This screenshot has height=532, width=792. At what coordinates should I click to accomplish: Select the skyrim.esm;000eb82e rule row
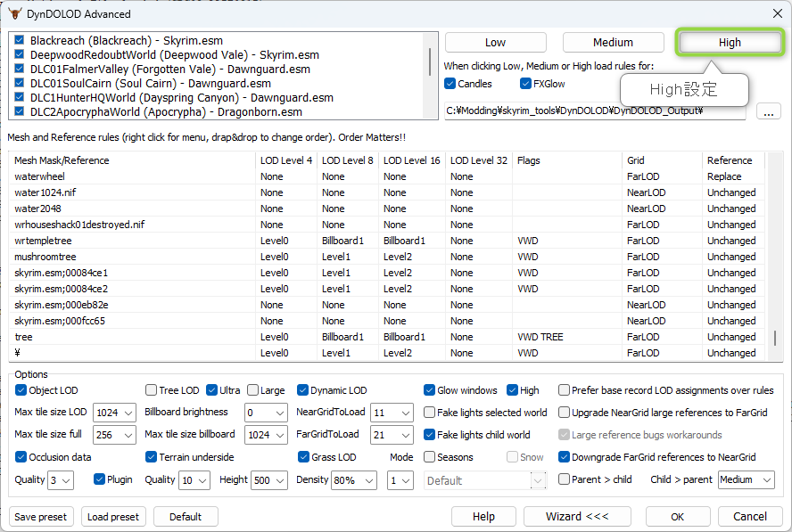click(x=389, y=305)
